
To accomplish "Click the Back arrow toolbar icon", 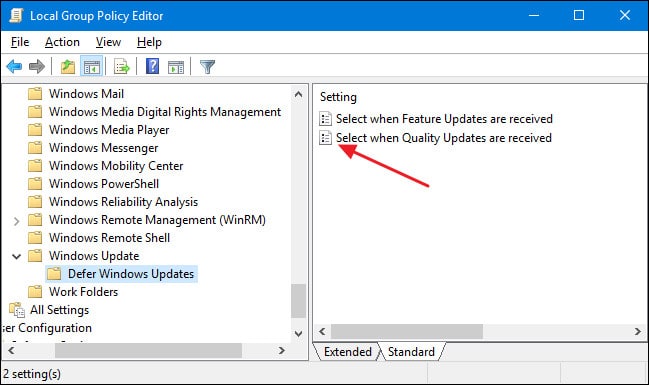I will click(14, 66).
